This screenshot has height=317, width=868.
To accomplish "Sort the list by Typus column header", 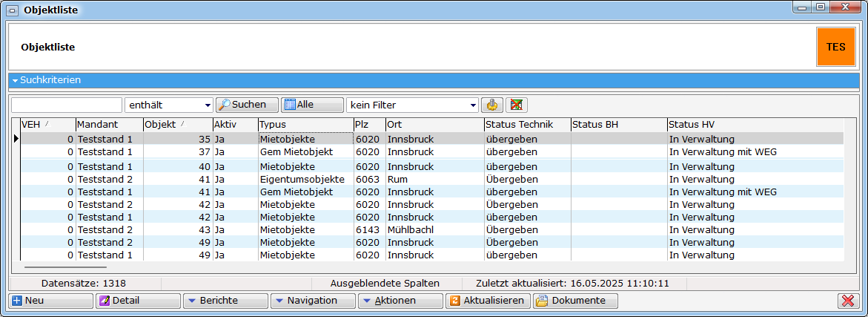I will click(x=305, y=124).
